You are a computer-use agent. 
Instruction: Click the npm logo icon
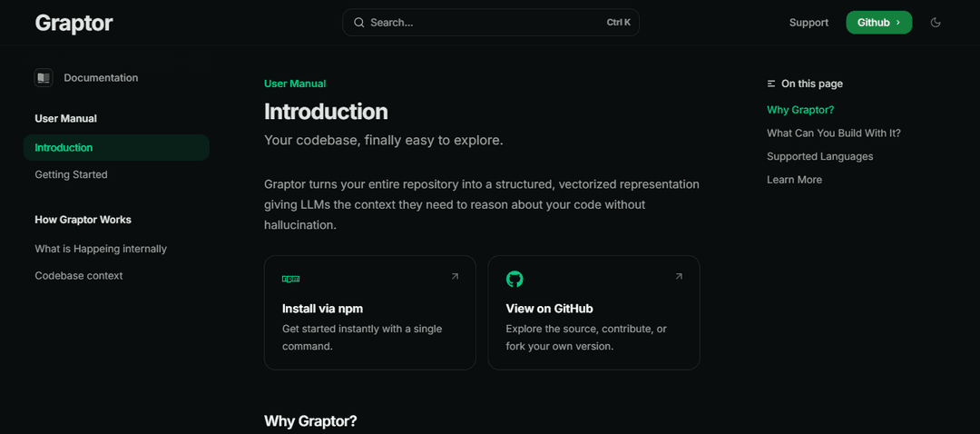point(290,279)
